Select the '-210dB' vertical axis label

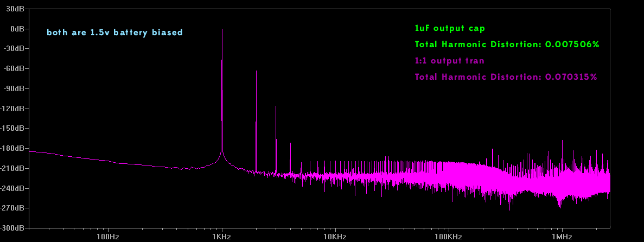pyautogui.click(x=12, y=168)
